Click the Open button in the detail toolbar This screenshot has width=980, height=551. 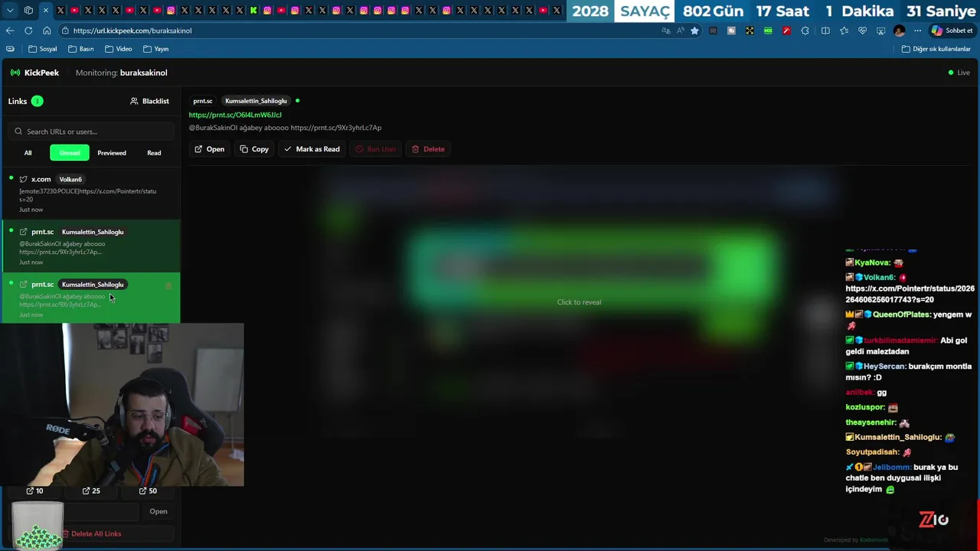point(209,149)
